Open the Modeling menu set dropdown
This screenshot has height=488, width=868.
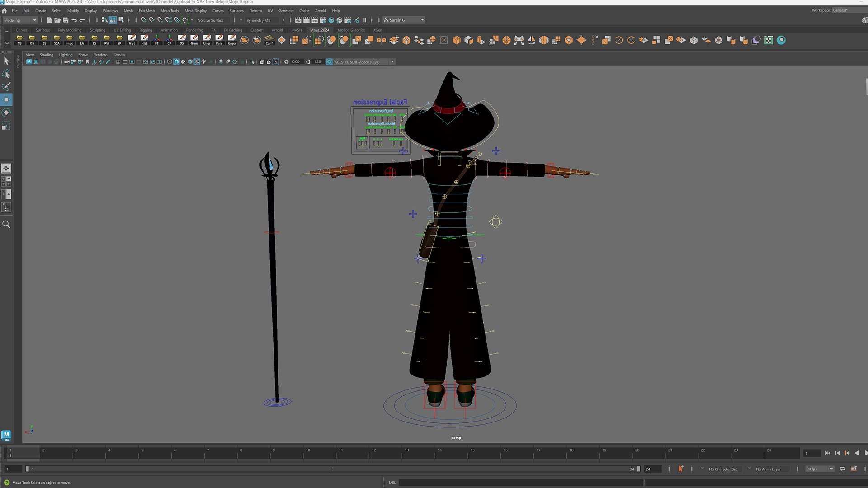coord(20,20)
